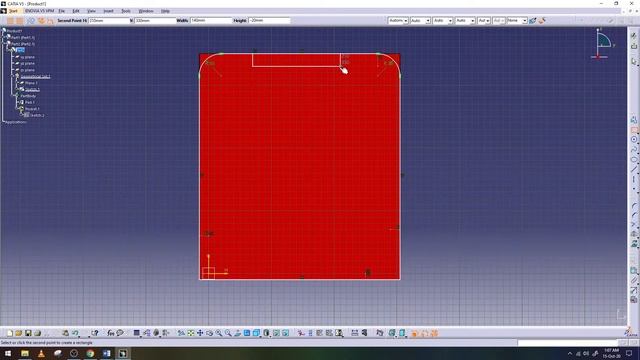Click the Rotate view icon
Image resolution: width=640 pixels, height=360 pixels.
[209, 333]
